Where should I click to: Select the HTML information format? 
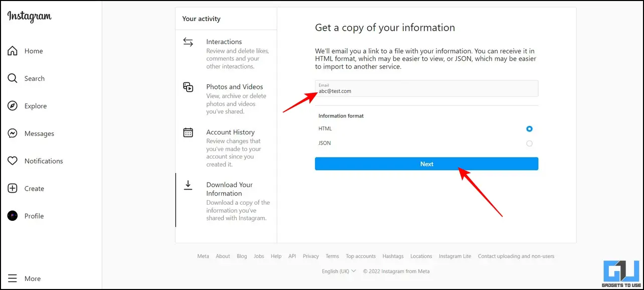click(529, 129)
